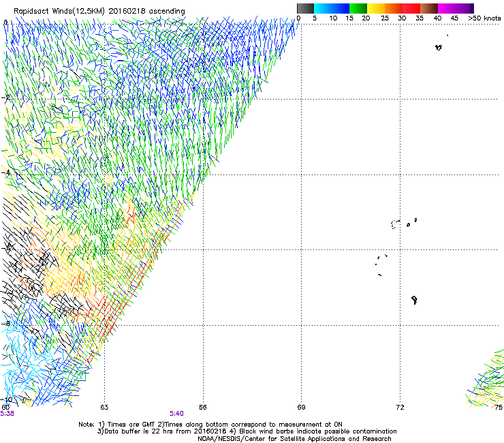Click the island outline nearest the color bar
The width and height of the screenshot is (504, 443).
coord(439,48)
